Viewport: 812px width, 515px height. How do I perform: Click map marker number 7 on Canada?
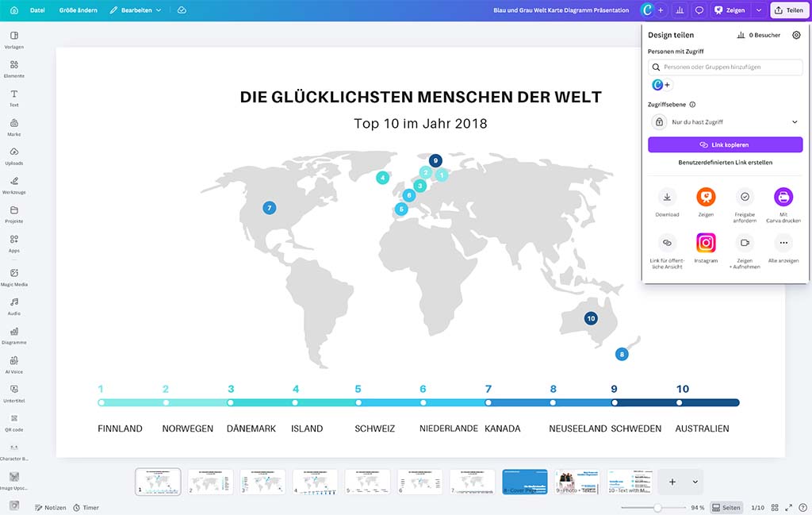click(270, 208)
